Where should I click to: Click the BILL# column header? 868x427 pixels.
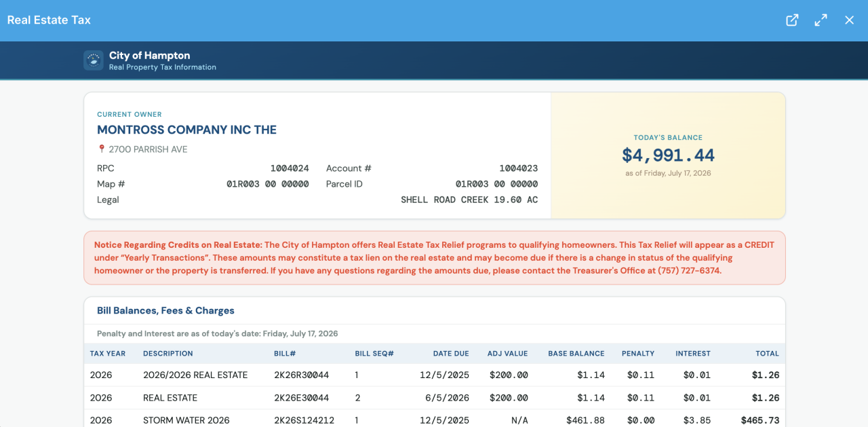(x=285, y=354)
